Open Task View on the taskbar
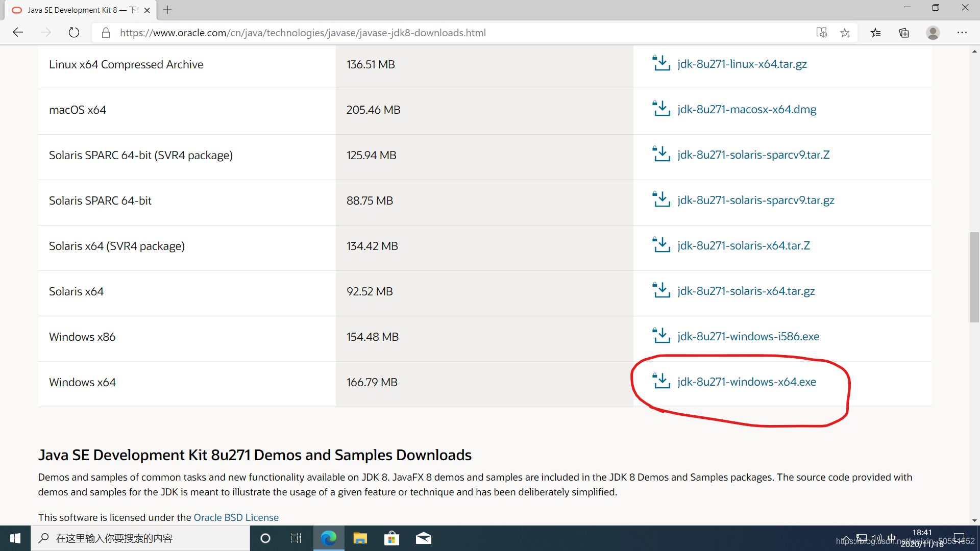 (x=296, y=538)
